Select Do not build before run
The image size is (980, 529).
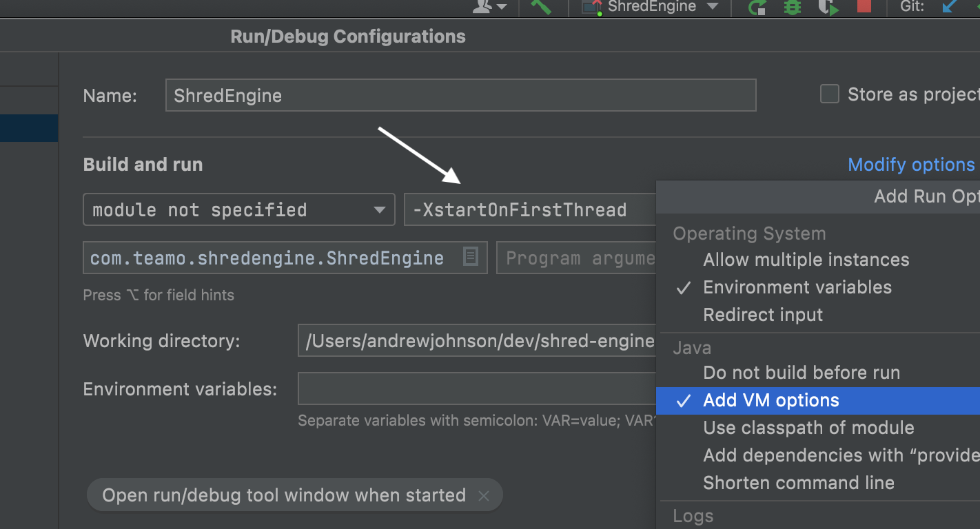819,373
